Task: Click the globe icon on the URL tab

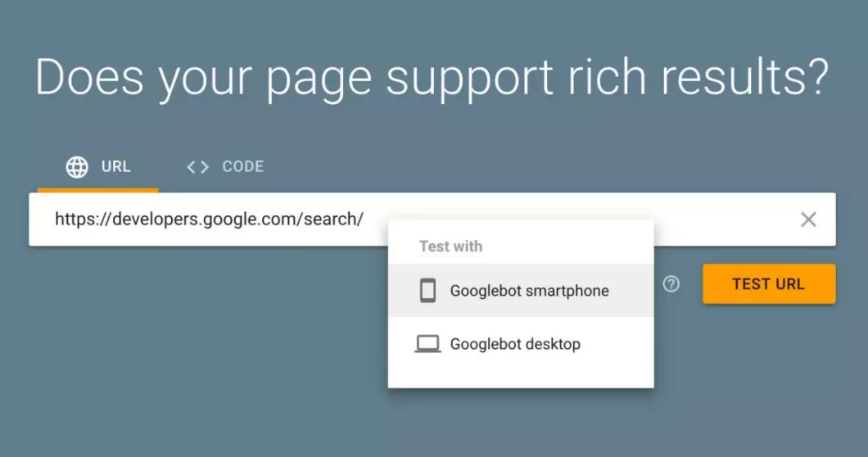Action: pos(77,167)
